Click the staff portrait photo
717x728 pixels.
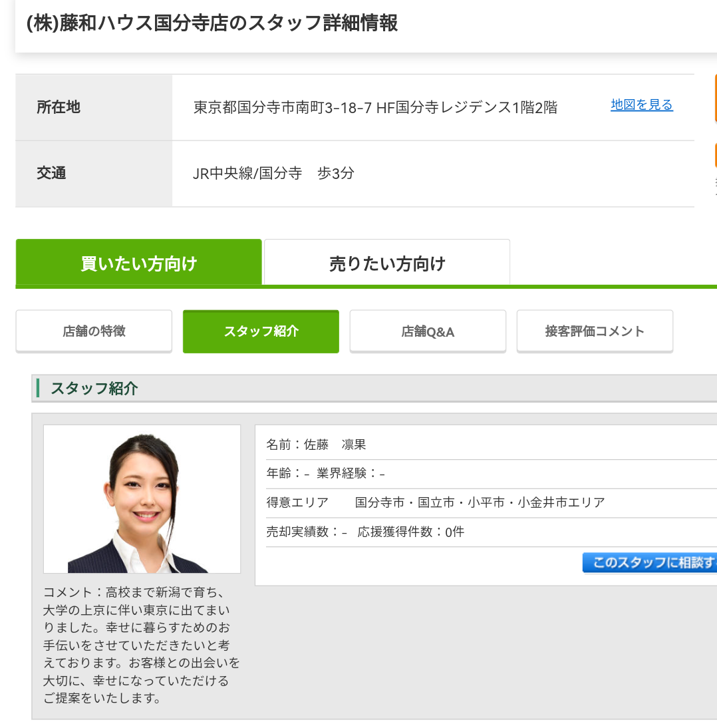point(142,499)
